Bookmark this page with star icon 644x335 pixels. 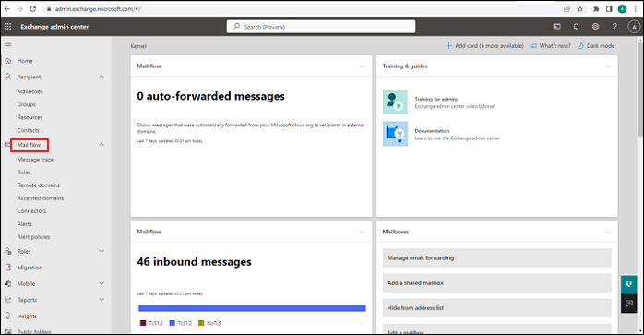point(580,9)
